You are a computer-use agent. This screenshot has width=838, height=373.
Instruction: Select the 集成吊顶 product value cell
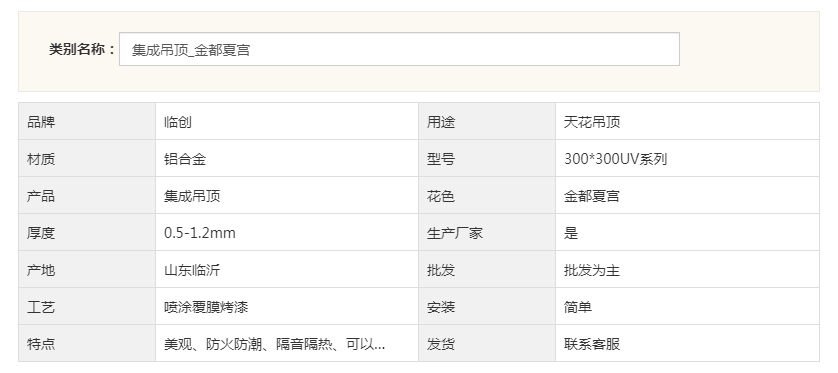point(287,196)
